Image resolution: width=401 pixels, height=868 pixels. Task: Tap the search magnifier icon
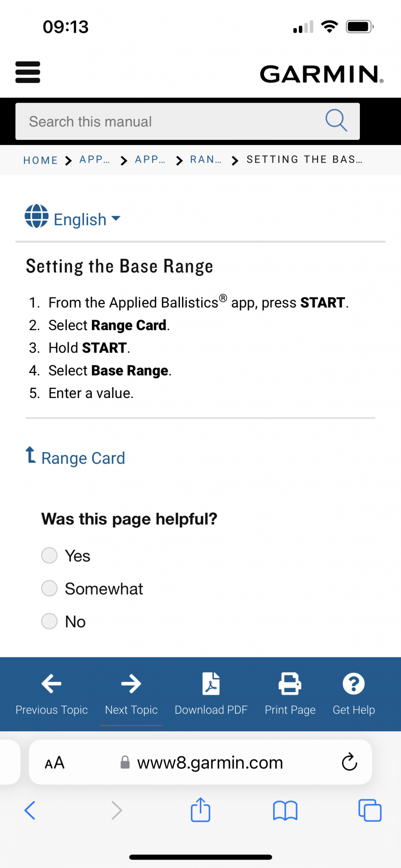pos(336,121)
